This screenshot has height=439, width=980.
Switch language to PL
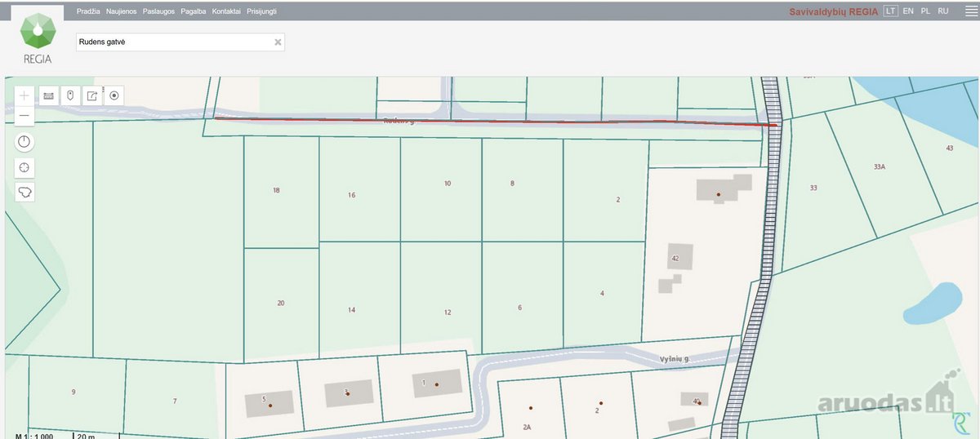coord(925,11)
